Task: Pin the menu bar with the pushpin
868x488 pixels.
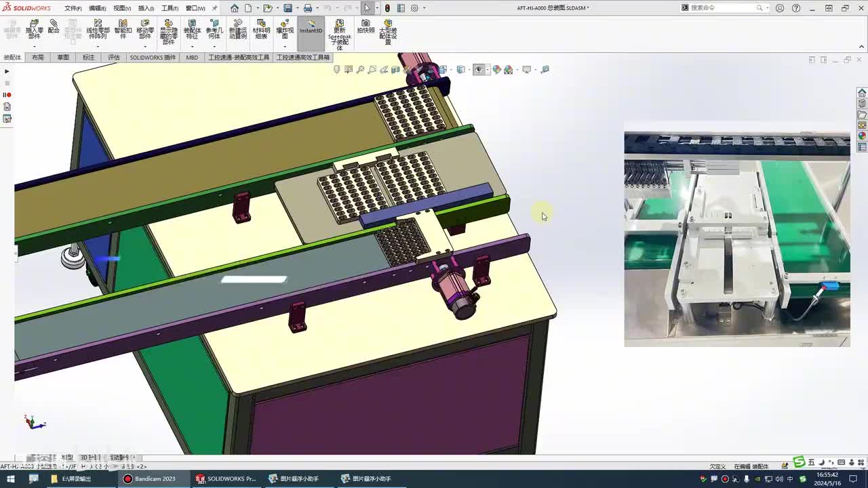Action: pyautogui.click(x=215, y=8)
